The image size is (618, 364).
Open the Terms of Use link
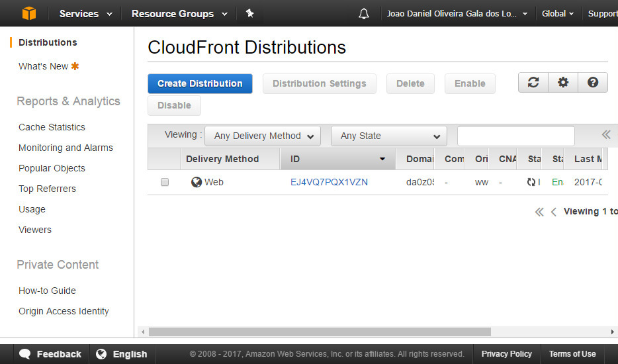tap(572, 354)
